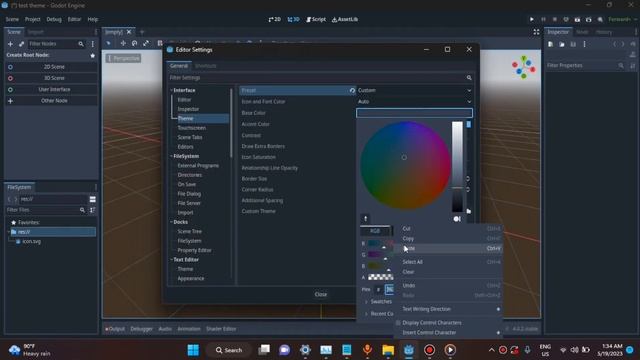Create a User Interface root node

pos(51,89)
